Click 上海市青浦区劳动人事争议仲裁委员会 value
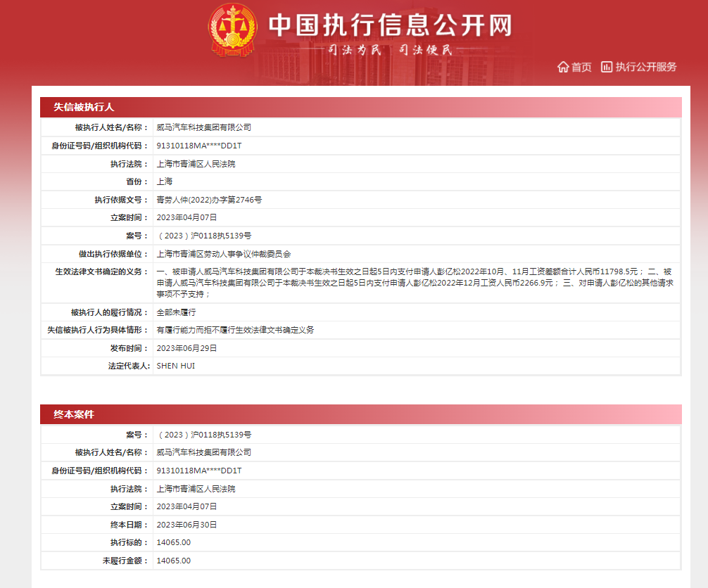The width and height of the screenshot is (708, 588). pyautogui.click(x=224, y=254)
